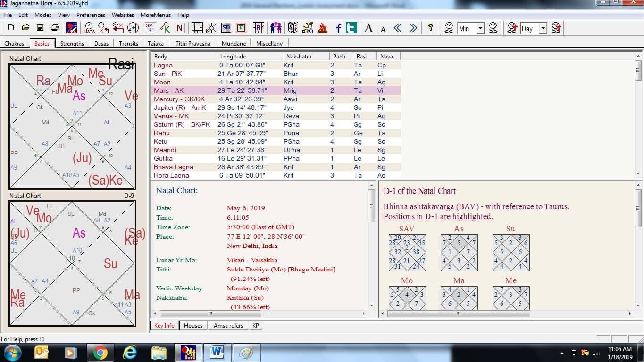This screenshot has width=644, height=362.
Task: Click the body table vertical scrollbar
Action: (638, 115)
